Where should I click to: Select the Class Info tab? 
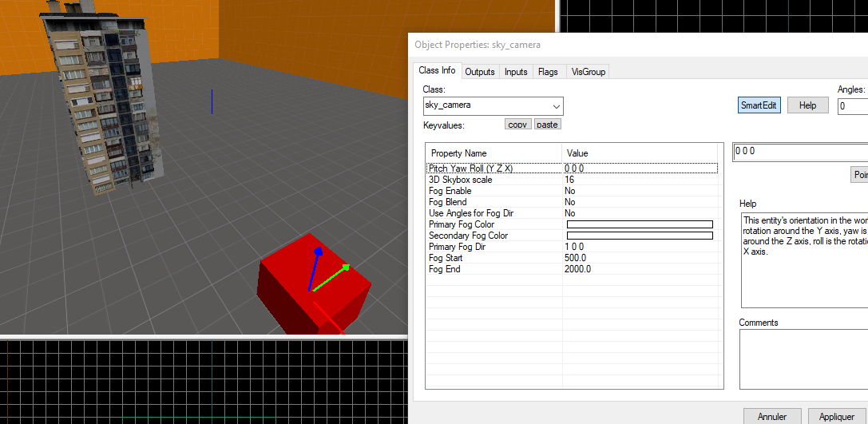[437, 71]
